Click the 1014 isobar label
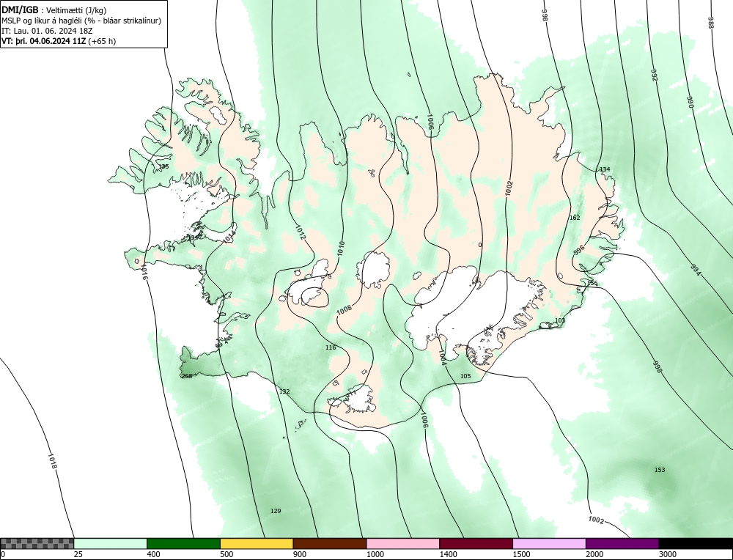 (229, 237)
